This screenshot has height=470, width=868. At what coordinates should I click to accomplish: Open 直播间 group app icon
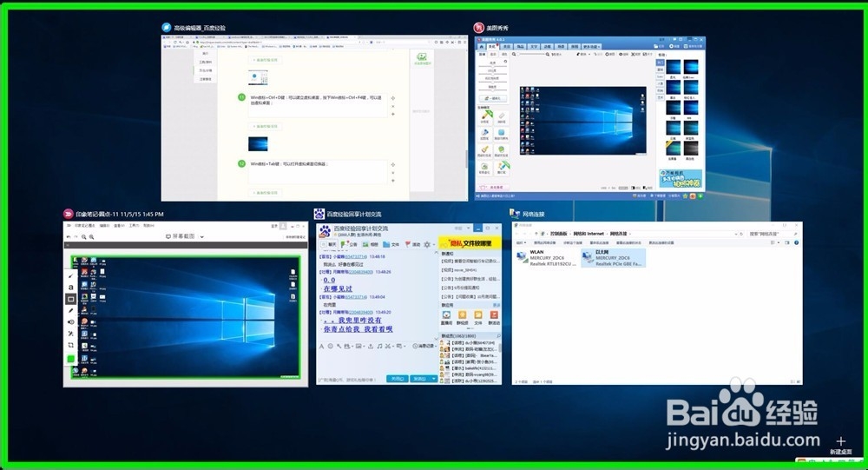click(x=446, y=317)
